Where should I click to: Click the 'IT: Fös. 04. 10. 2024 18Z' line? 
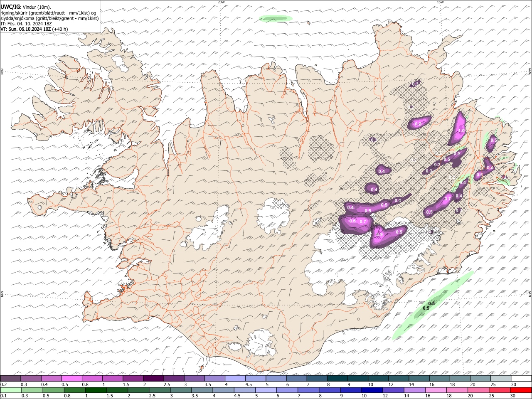[x=26, y=24]
